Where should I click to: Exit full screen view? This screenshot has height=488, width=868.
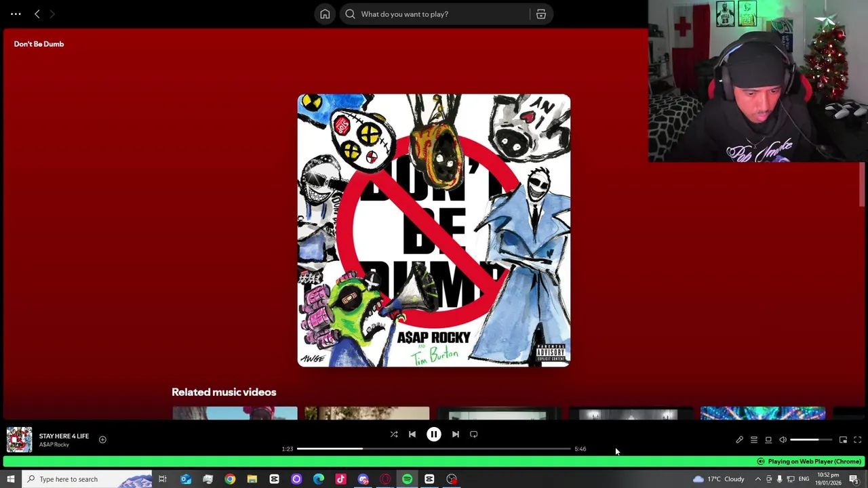[857, 440]
